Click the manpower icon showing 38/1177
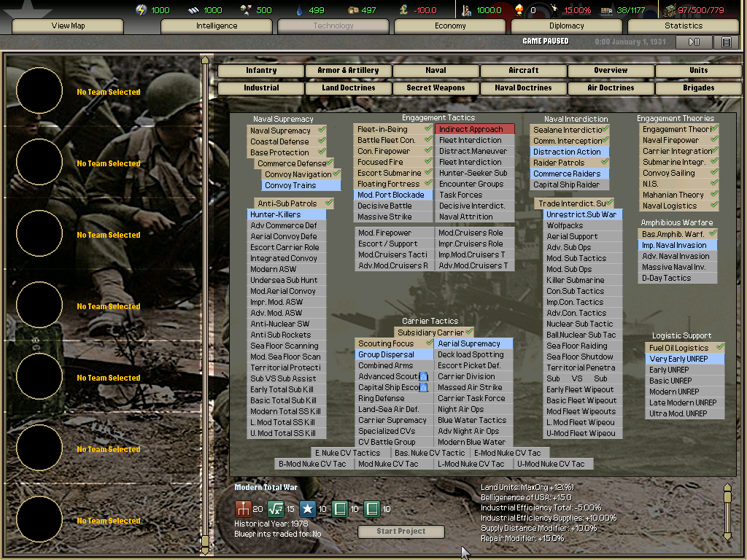This screenshot has height=560, width=747. 607,9
